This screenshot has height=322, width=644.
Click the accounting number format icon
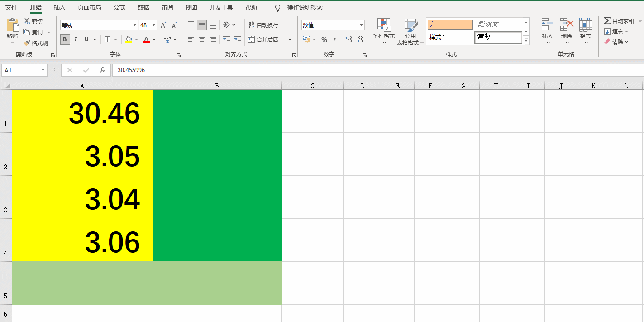(307, 39)
